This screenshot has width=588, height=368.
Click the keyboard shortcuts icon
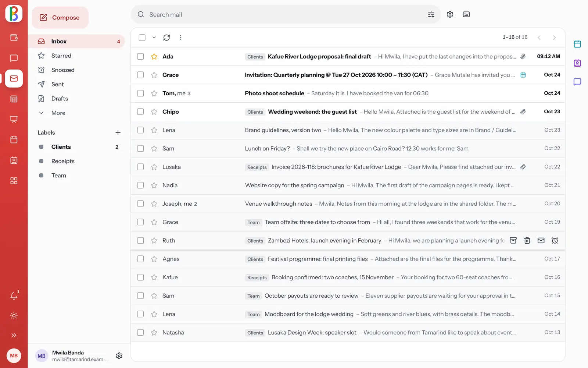click(466, 14)
